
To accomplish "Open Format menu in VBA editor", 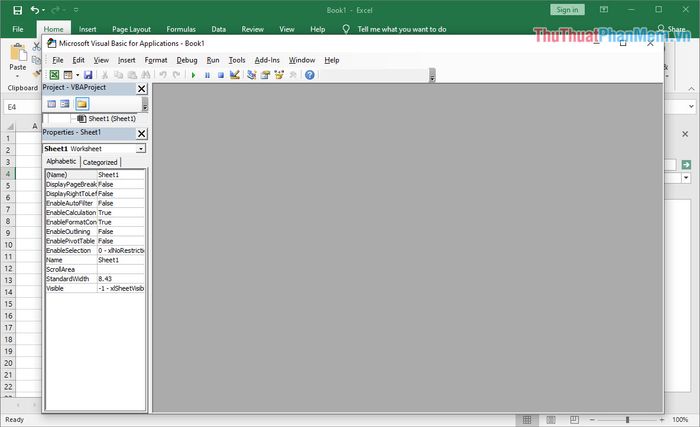I will (x=156, y=60).
